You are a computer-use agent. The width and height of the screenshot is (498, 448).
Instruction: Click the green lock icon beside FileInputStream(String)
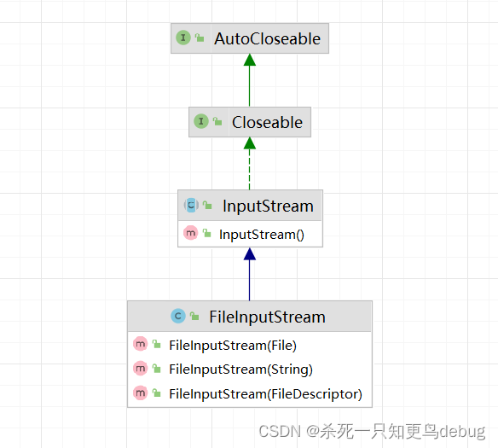[157, 369]
